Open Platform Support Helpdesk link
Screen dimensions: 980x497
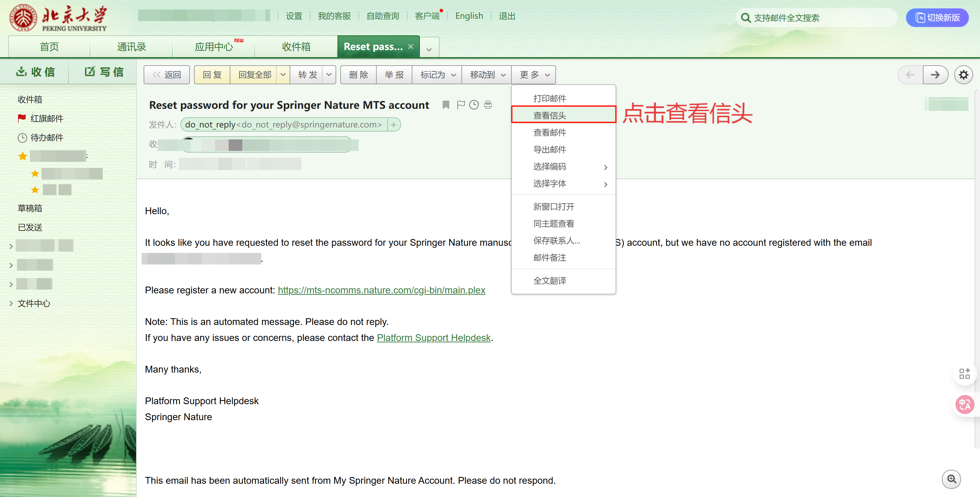(x=434, y=338)
